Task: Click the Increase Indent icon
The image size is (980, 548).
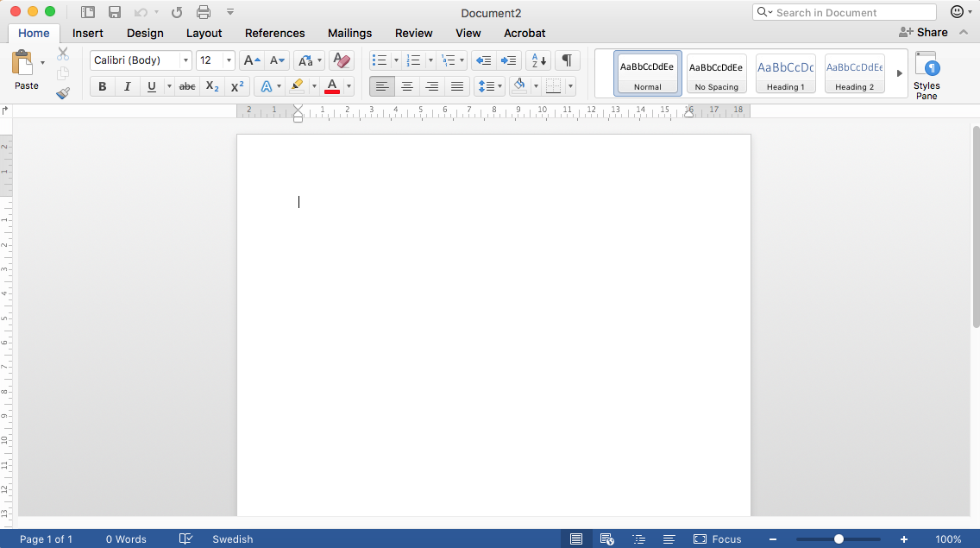Action: [509, 60]
